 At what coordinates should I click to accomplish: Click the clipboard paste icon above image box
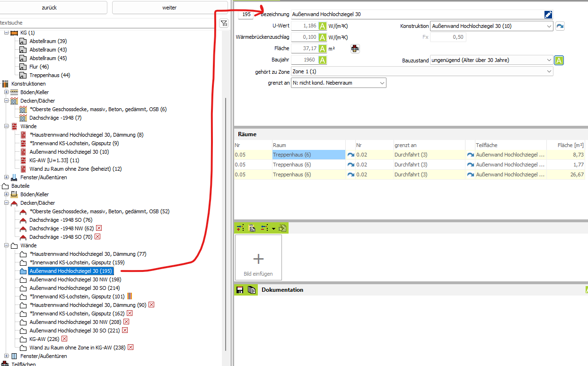pos(252,228)
